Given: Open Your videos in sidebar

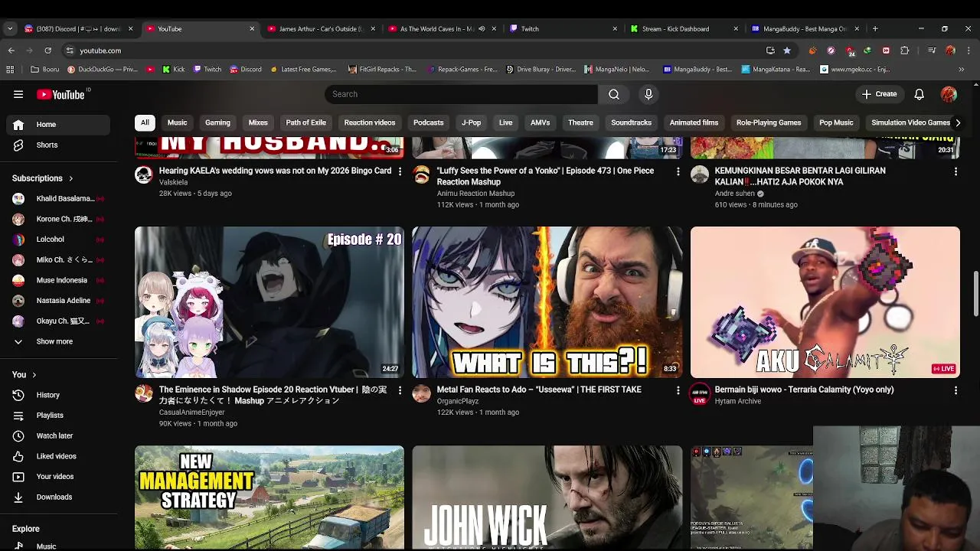Looking at the screenshot, I should coord(60,476).
